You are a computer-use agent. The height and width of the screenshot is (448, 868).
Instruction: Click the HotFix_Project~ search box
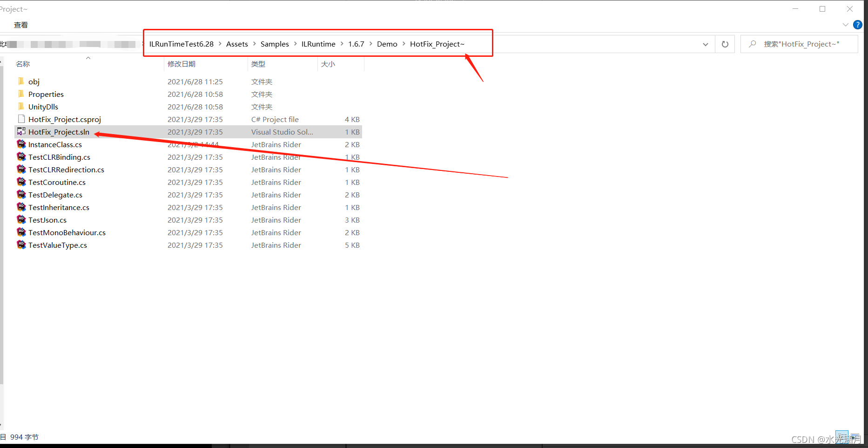point(799,44)
